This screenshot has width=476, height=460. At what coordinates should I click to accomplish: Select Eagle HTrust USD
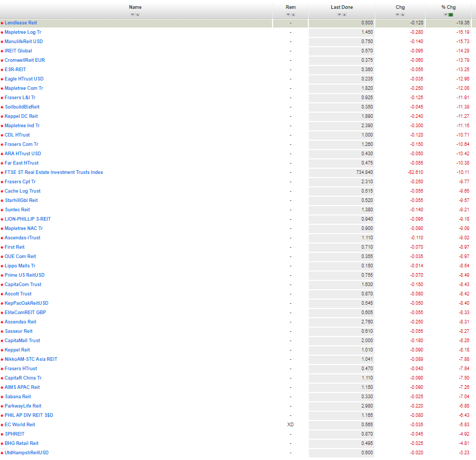[24, 79]
